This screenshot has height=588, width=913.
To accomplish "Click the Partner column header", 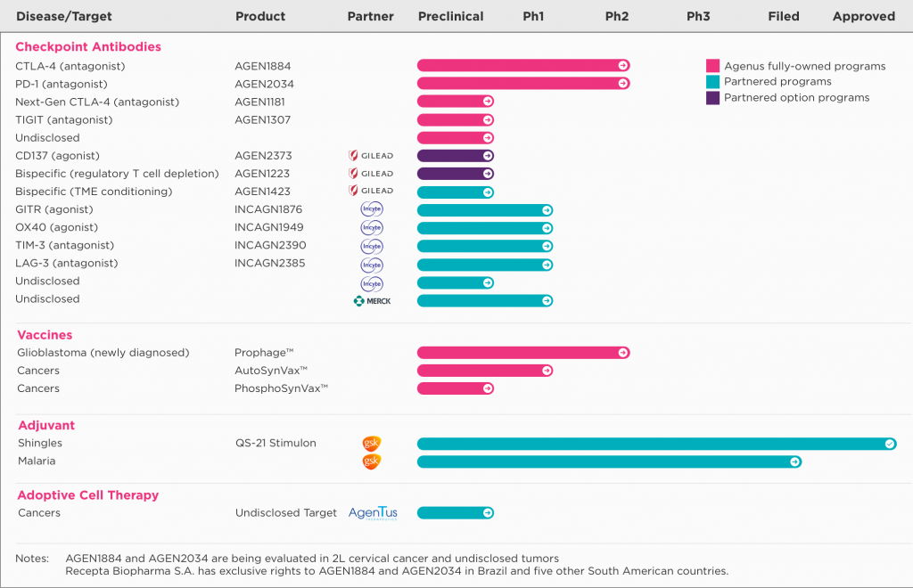I will [370, 16].
